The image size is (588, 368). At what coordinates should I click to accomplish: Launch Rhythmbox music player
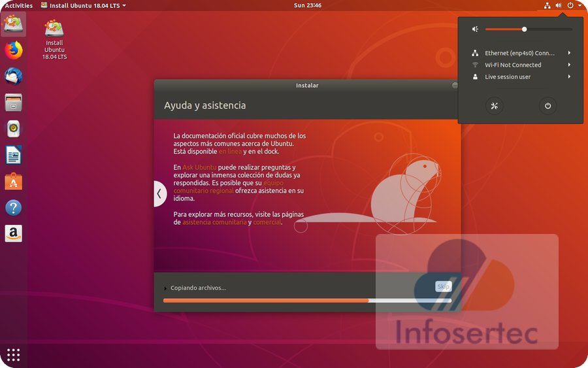pyautogui.click(x=13, y=129)
